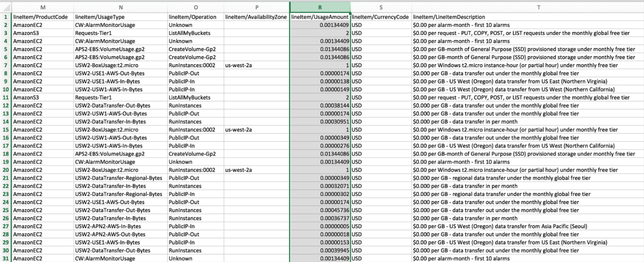
Task: Select USW2-DataTransfer-Out-Bytes cell in row 12
Action: (120, 106)
